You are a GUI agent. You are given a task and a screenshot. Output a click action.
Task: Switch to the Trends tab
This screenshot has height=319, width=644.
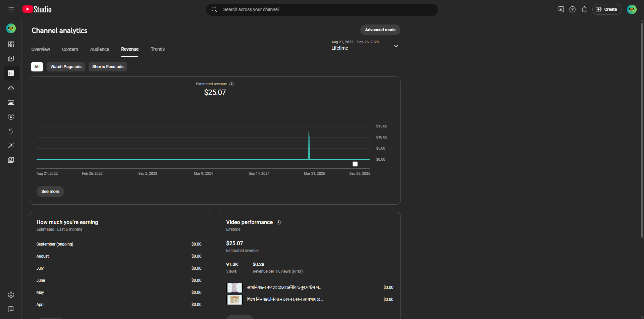[158, 49]
